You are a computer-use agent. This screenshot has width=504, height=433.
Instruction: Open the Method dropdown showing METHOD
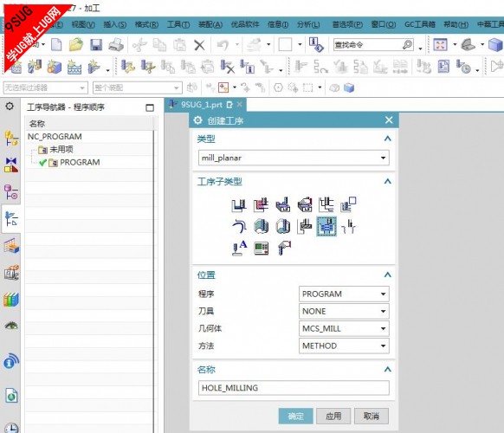pyautogui.click(x=344, y=346)
